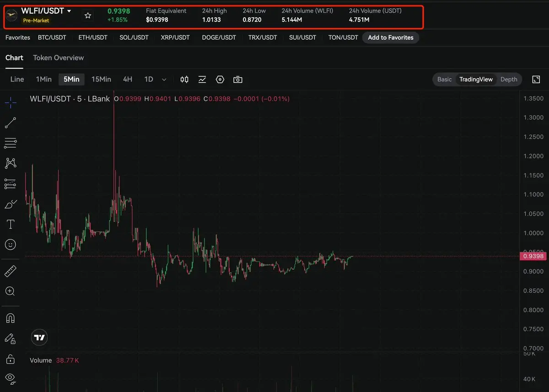Open the DOGE/USDT favorite pair
The width and height of the screenshot is (549, 392).
(x=219, y=38)
